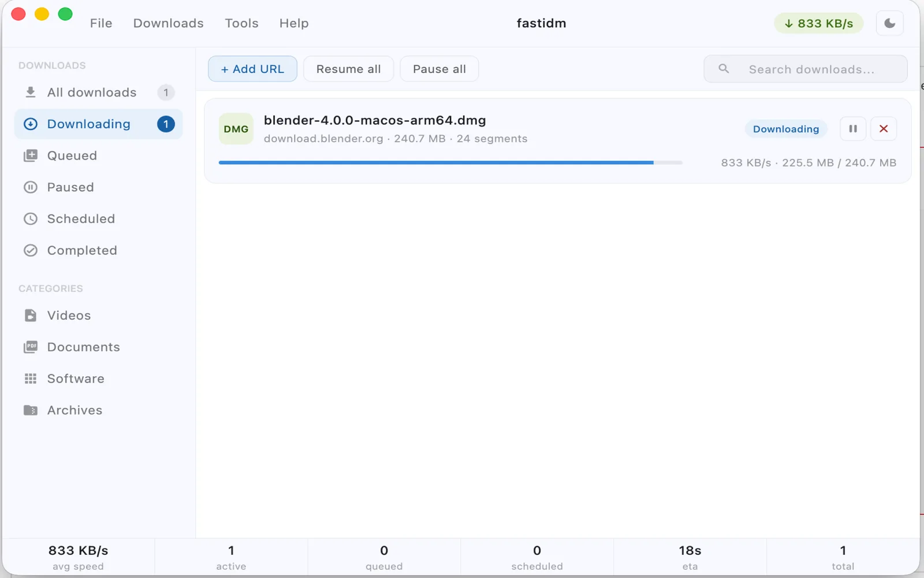
Task: Open the Help menu
Action: pyautogui.click(x=294, y=23)
